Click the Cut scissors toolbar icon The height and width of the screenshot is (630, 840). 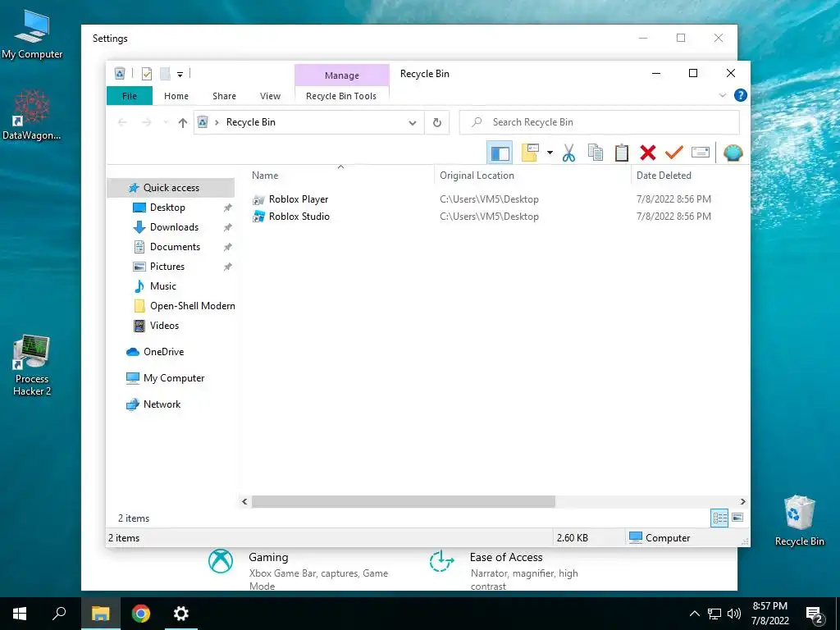click(568, 153)
